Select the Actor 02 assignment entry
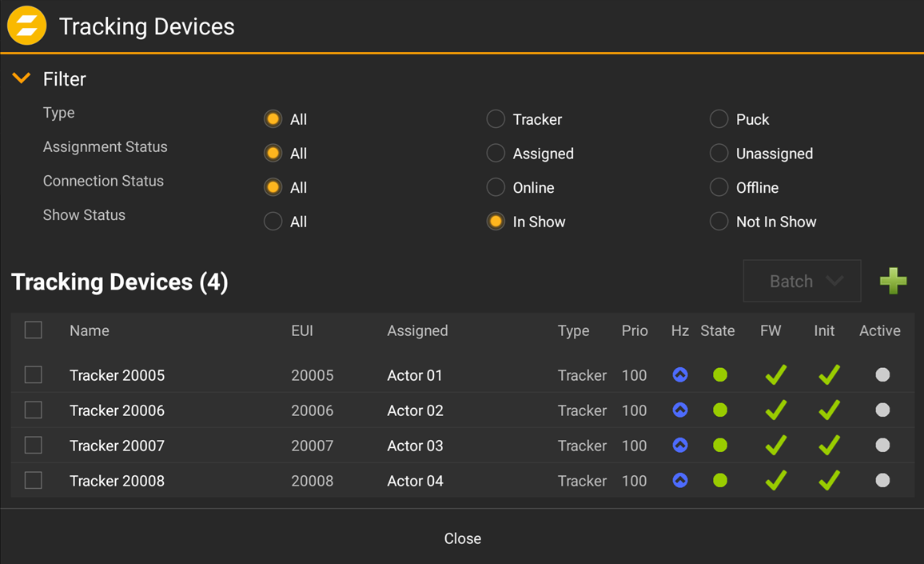The width and height of the screenshot is (924, 564). coord(415,410)
